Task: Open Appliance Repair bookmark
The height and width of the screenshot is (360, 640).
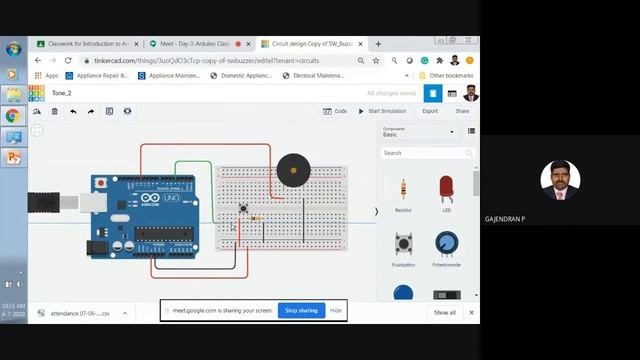Action: (x=97, y=76)
